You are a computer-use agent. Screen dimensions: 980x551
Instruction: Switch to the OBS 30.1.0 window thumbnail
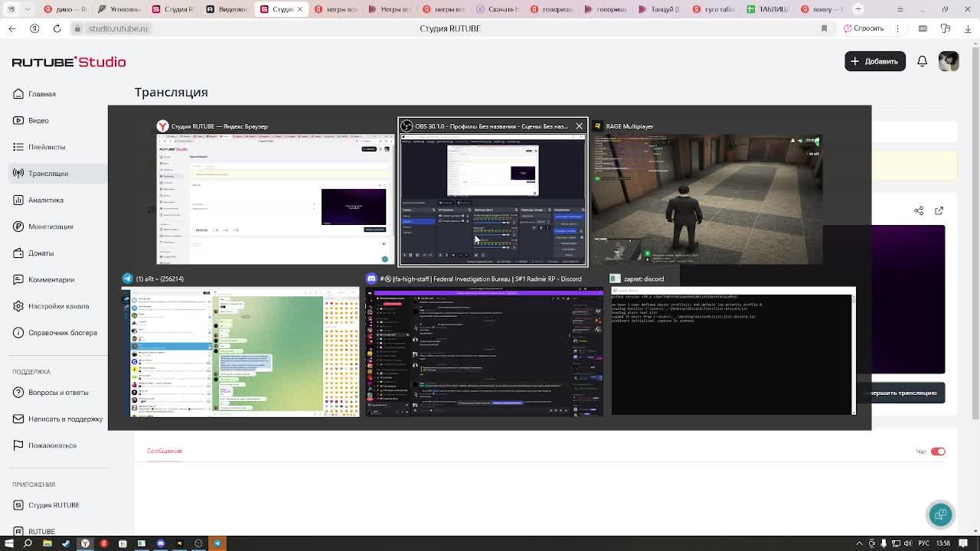(x=492, y=191)
